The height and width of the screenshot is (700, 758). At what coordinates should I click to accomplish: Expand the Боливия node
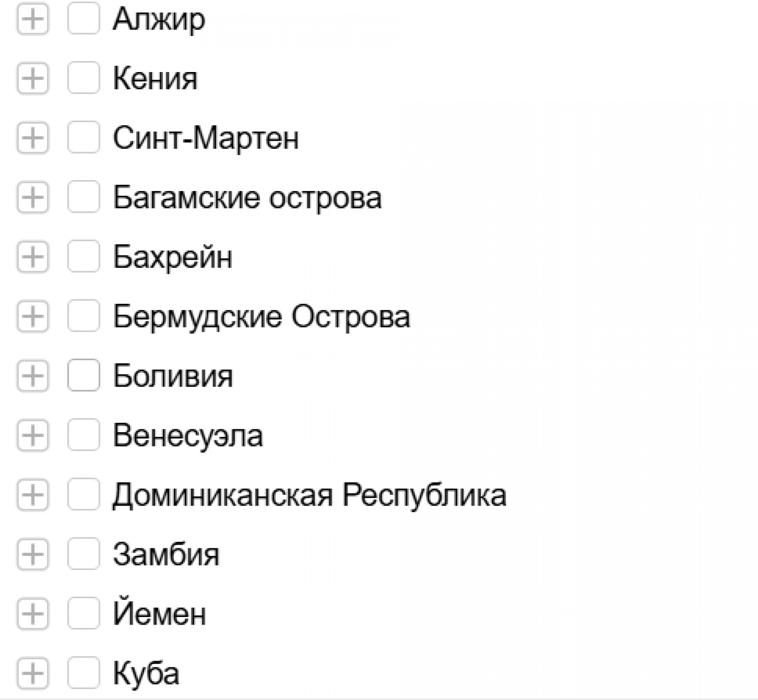pyautogui.click(x=33, y=376)
